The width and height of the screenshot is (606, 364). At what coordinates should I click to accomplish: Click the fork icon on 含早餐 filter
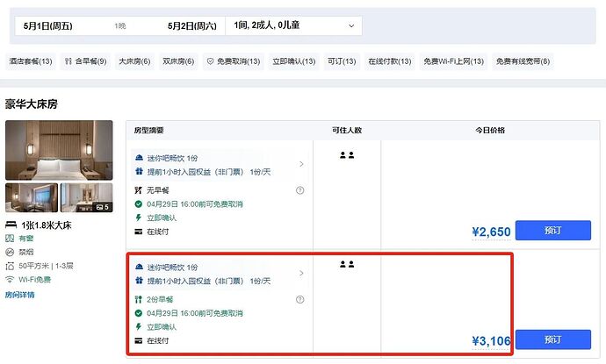68,61
